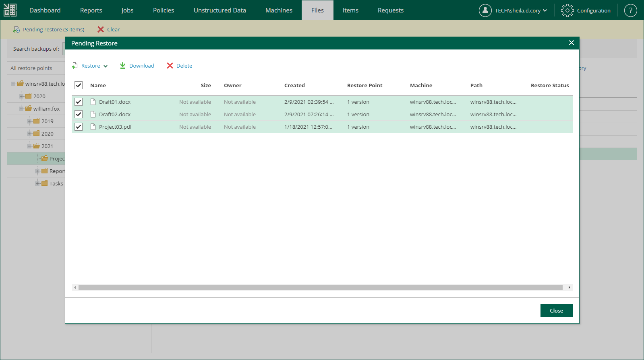Click the file icon next to Project03.pdf

pos(93,127)
